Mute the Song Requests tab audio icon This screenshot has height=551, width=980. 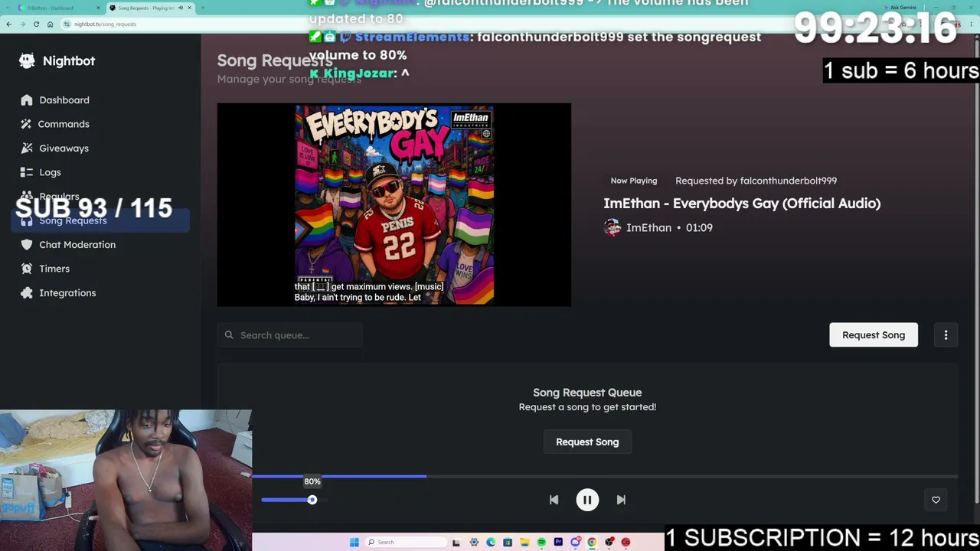(x=181, y=8)
